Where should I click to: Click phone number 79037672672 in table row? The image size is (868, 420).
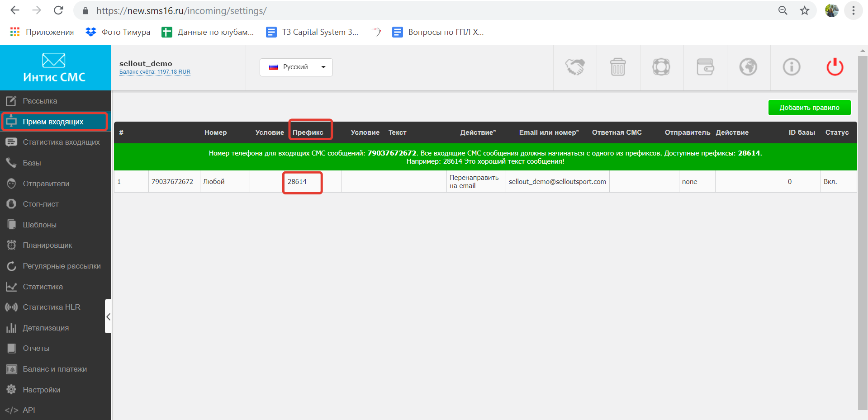click(x=172, y=182)
